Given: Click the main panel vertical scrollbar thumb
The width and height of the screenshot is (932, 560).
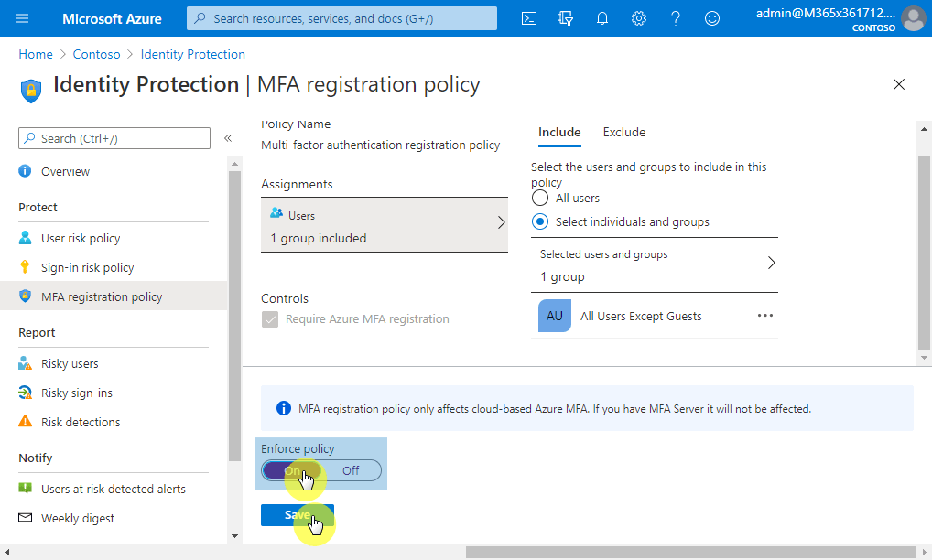Looking at the screenshot, I should click(x=924, y=253).
